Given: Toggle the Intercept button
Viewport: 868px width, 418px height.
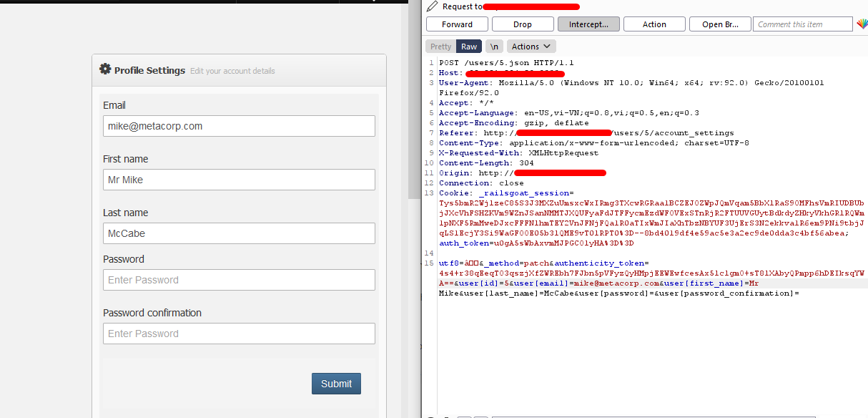Looking at the screenshot, I should pyautogui.click(x=588, y=24).
